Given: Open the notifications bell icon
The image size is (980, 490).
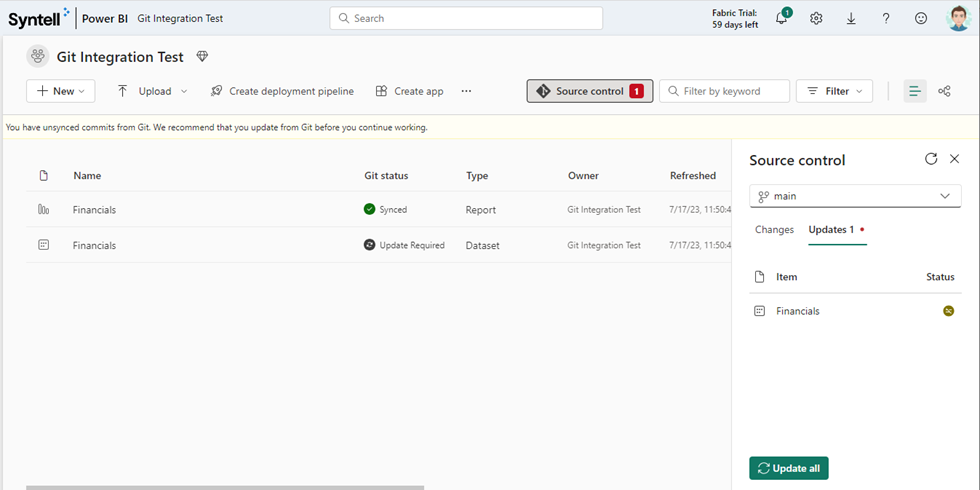Looking at the screenshot, I should (781, 18).
